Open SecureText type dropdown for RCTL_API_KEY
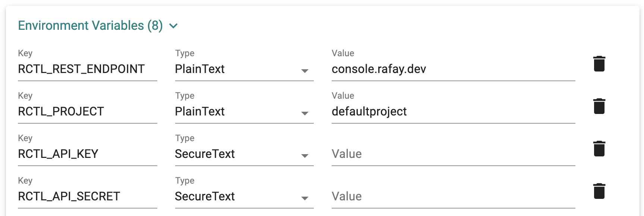 pos(244,154)
